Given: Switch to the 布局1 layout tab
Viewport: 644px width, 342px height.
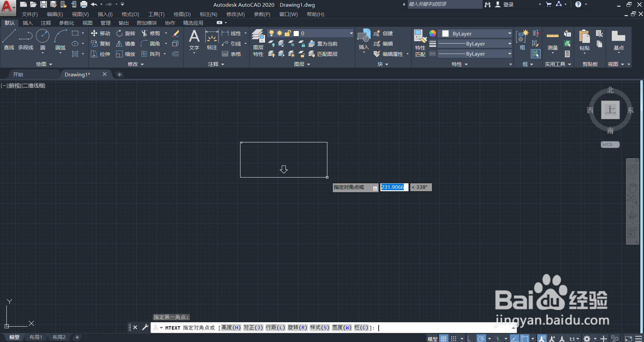Looking at the screenshot, I should [x=36, y=337].
